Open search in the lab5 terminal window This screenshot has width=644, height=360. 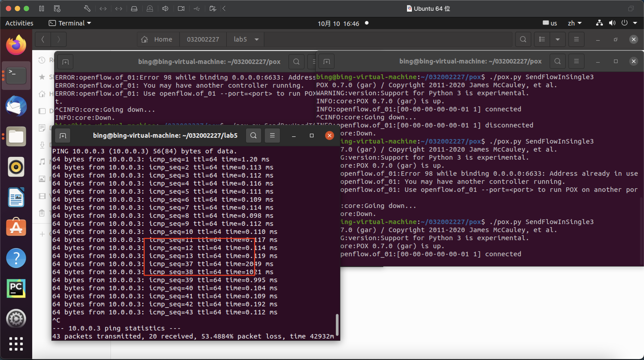[253, 136]
